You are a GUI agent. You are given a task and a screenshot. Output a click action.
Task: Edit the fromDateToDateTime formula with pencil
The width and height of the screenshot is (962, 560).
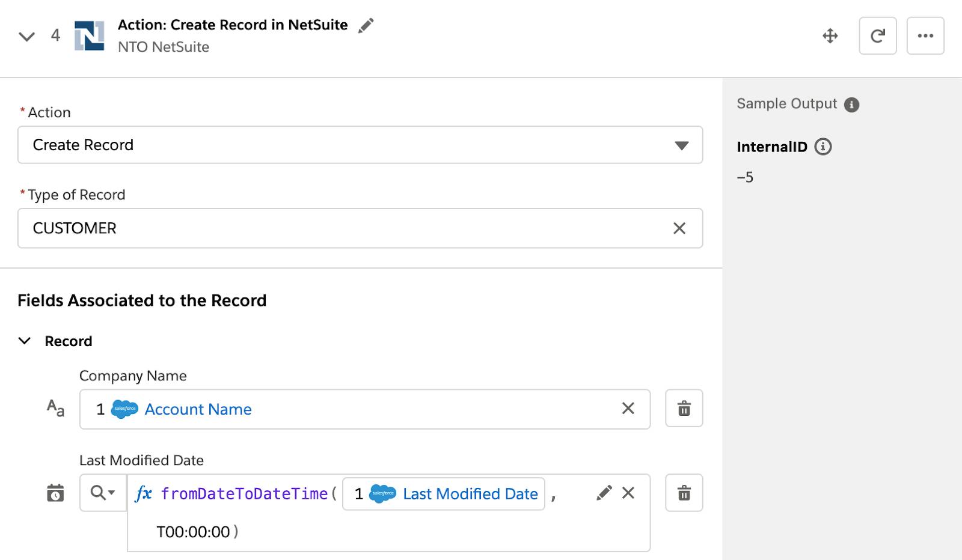pyautogui.click(x=604, y=493)
